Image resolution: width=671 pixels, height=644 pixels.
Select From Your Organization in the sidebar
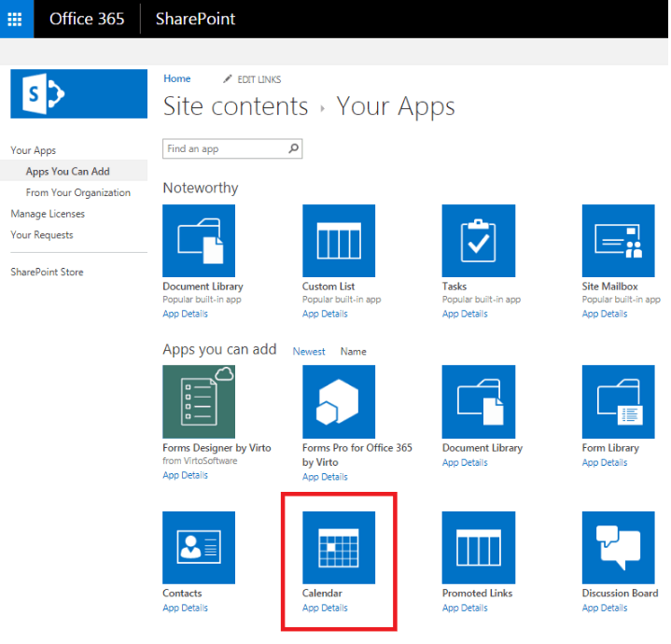click(78, 192)
